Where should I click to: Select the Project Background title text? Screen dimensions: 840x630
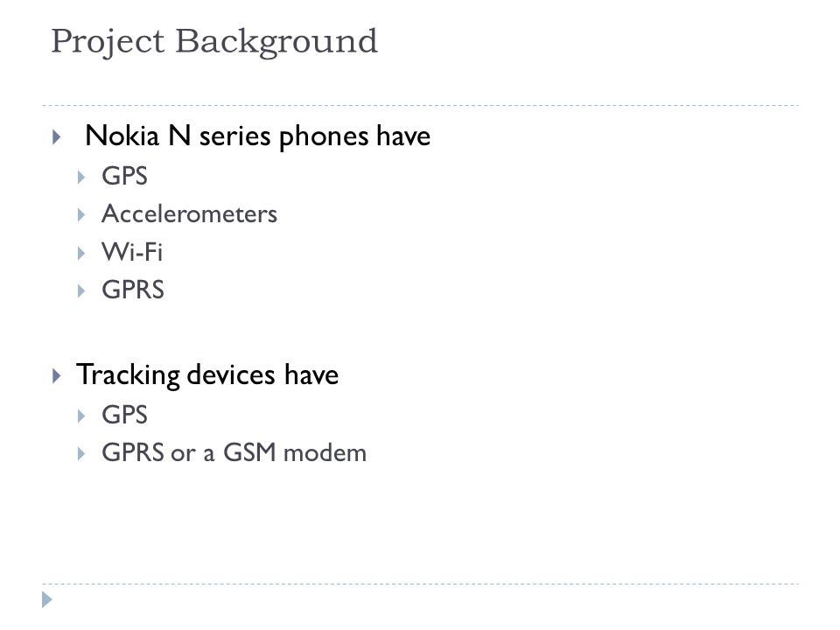[x=214, y=42]
